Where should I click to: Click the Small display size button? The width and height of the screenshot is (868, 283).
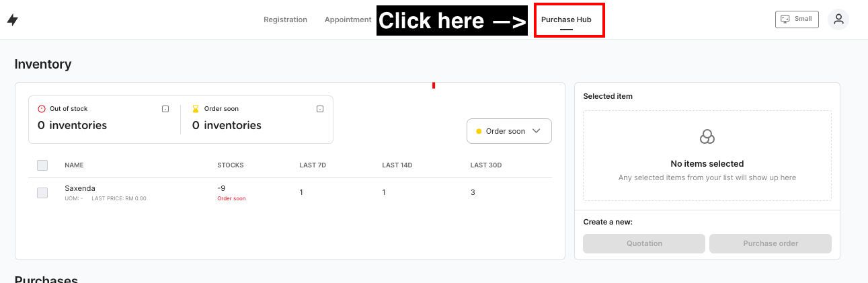797,19
